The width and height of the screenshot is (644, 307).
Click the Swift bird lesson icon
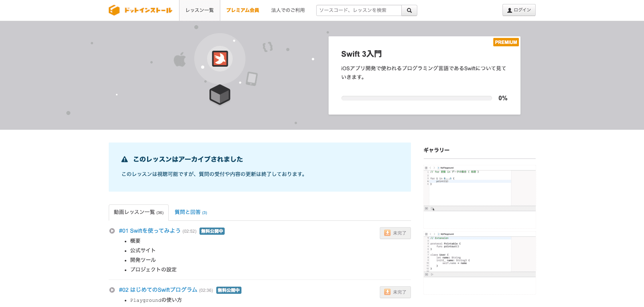point(220,59)
